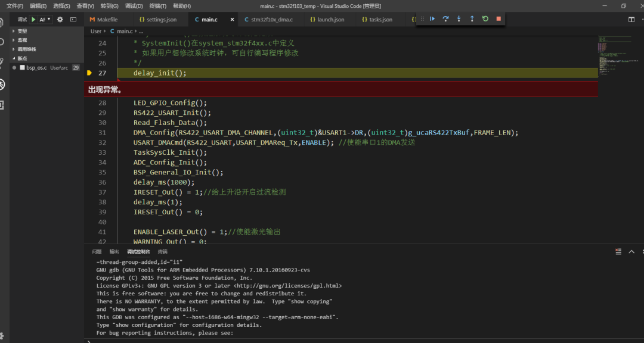
Task: Disable the breakpoint on line 27
Action: [91, 73]
